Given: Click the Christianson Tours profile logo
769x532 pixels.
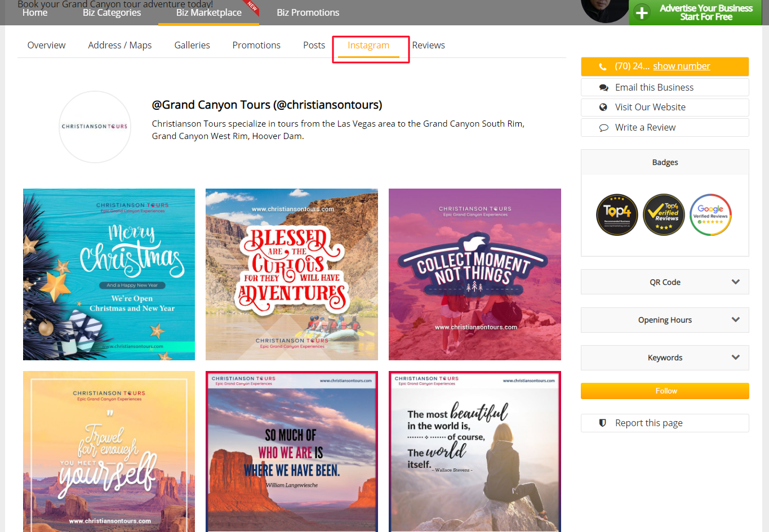Looking at the screenshot, I should coord(95,127).
